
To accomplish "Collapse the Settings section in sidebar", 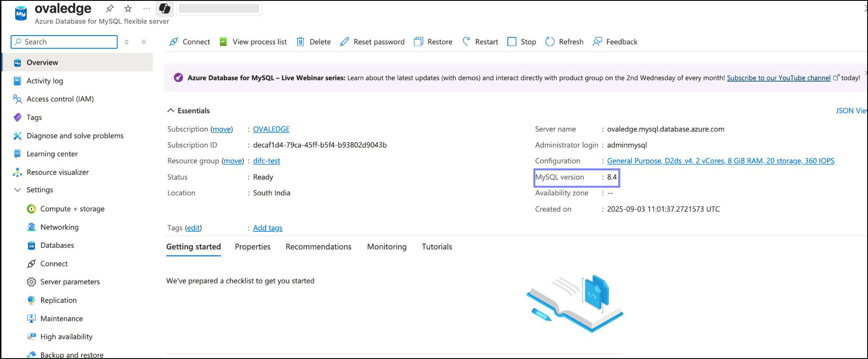I will click(x=17, y=190).
